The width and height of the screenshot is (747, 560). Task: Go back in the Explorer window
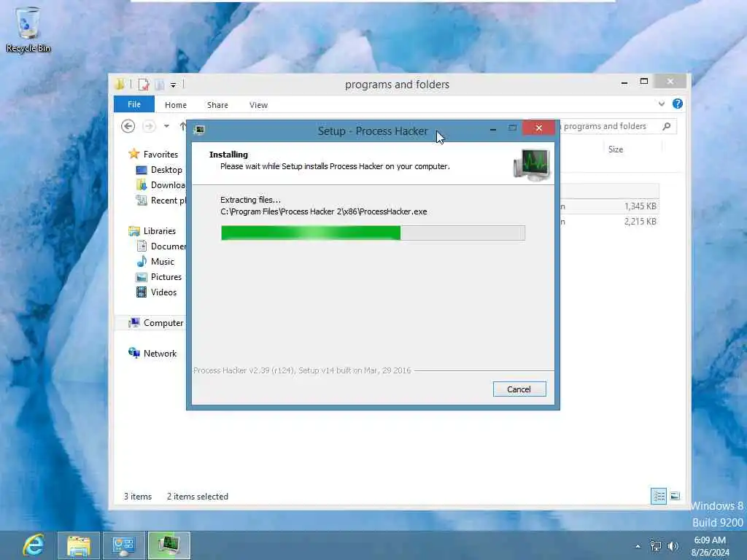pyautogui.click(x=128, y=126)
